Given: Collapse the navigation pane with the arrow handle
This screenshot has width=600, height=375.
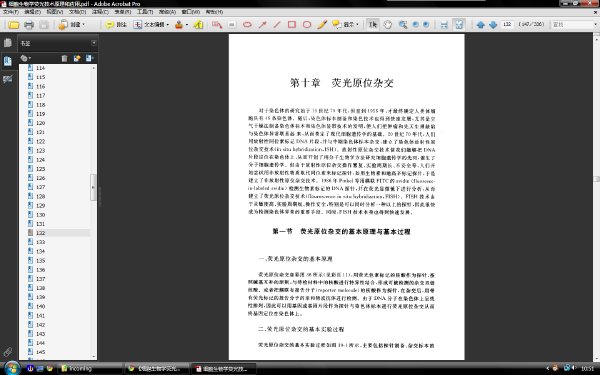Looking at the screenshot, I should (x=93, y=188).
